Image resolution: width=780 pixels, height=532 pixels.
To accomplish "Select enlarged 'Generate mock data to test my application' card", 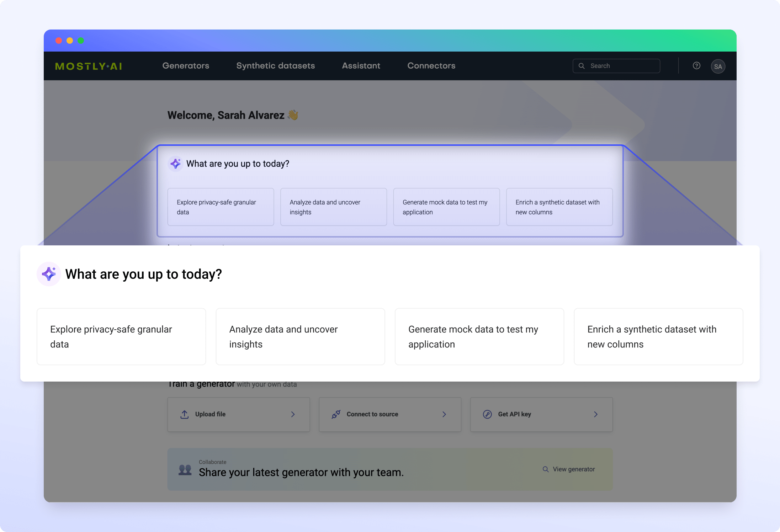I will pos(479,336).
